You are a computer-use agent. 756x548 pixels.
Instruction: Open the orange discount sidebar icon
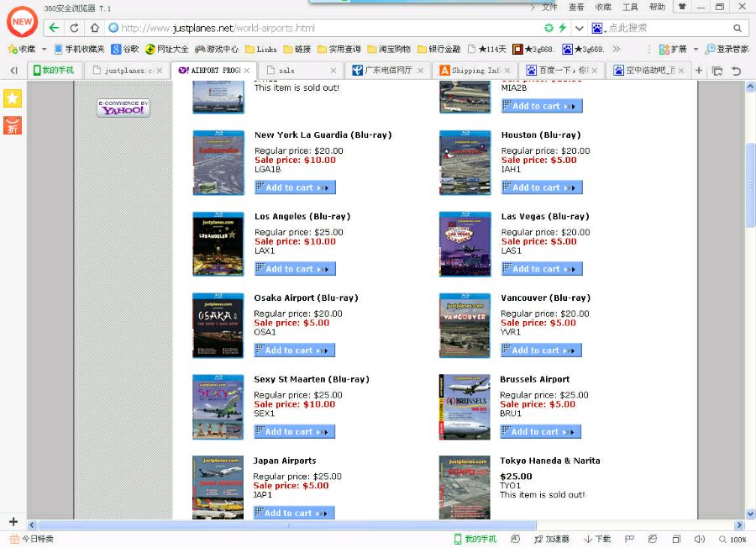coord(13,125)
